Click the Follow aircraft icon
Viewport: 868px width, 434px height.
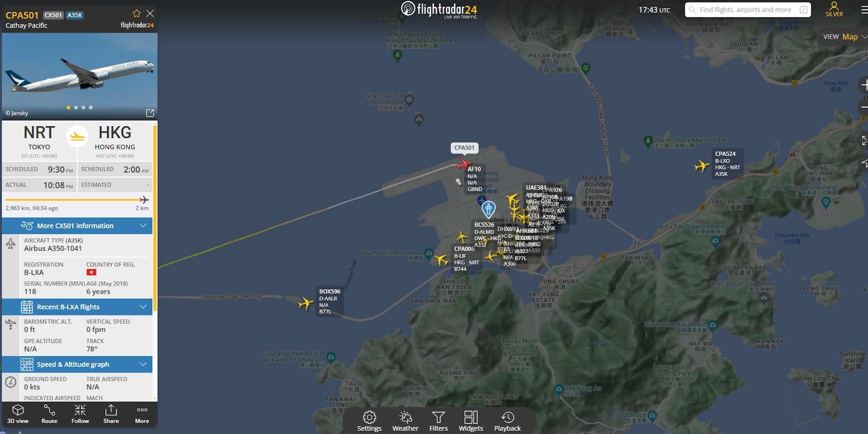pyautogui.click(x=80, y=414)
